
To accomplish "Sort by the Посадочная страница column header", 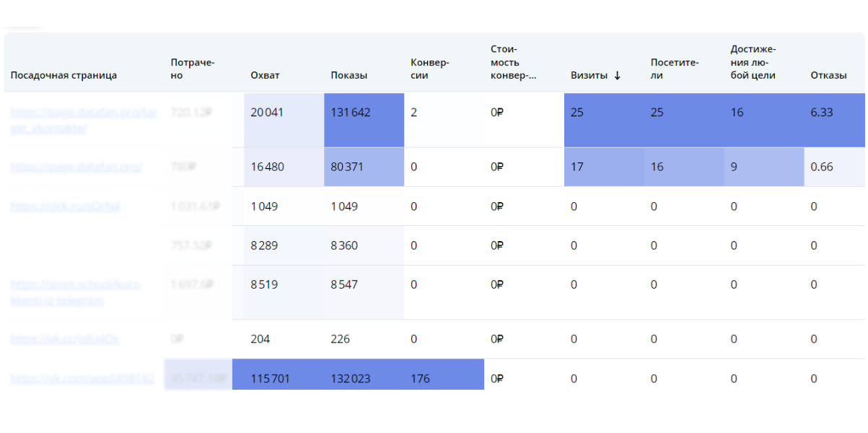I will coord(63,76).
